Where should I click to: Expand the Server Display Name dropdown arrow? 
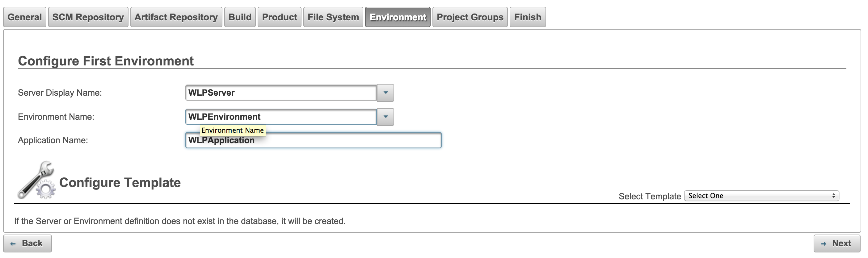coord(386,93)
